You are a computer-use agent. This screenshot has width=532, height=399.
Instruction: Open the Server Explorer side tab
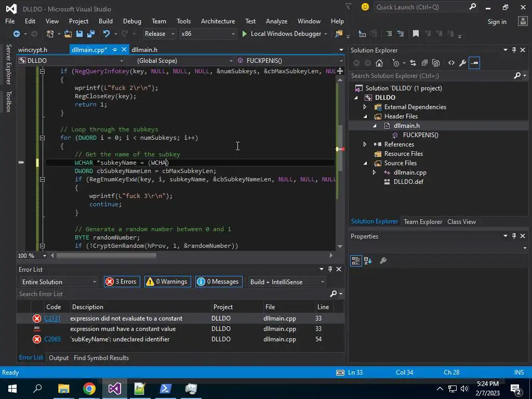[8, 64]
